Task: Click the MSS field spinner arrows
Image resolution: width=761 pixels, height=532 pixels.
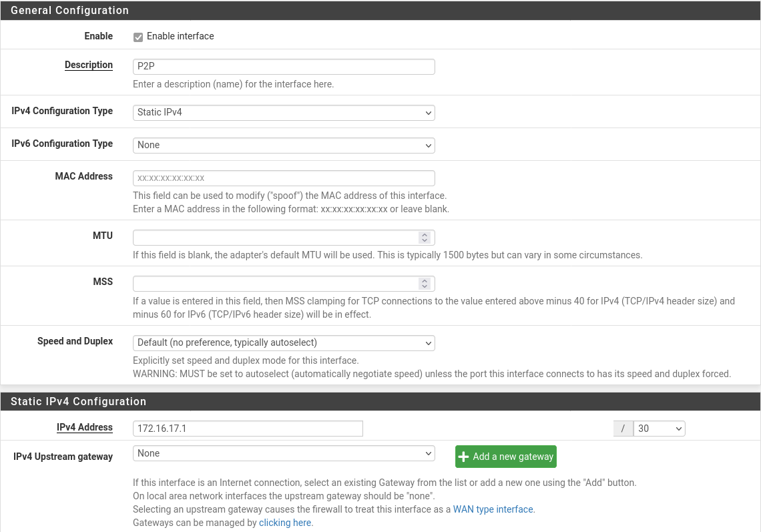Action: coord(425,284)
